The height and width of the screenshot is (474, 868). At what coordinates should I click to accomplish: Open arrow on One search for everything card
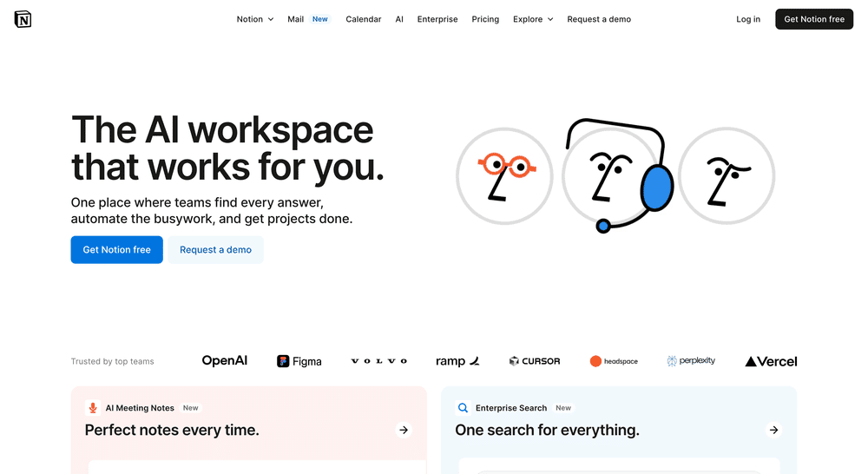pos(773,430)
